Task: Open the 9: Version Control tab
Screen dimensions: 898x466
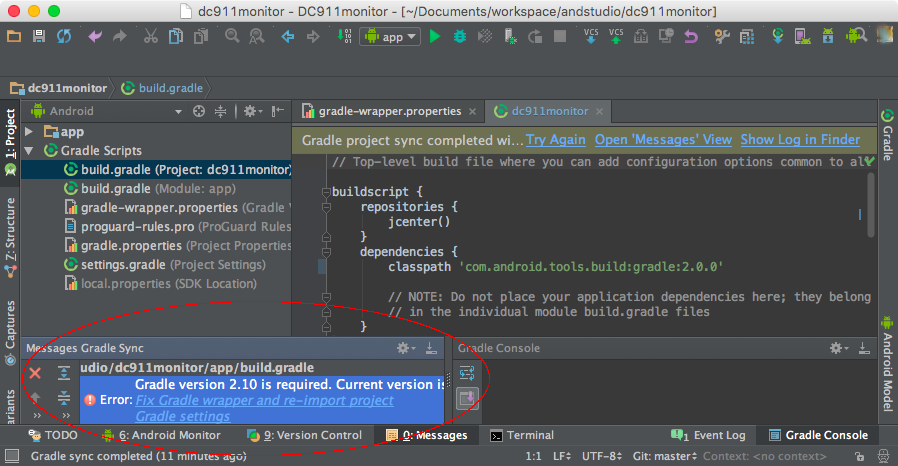Action: [x=305, y=435]
